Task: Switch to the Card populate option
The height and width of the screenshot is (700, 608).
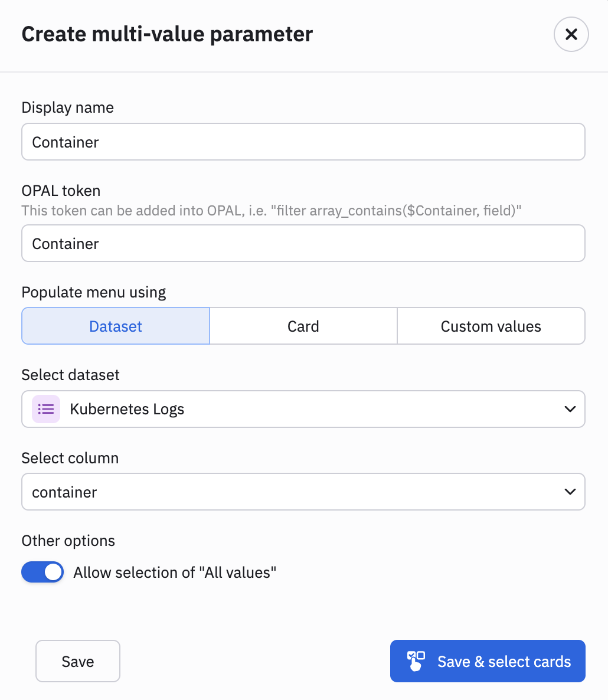Action: click(303, 326)
